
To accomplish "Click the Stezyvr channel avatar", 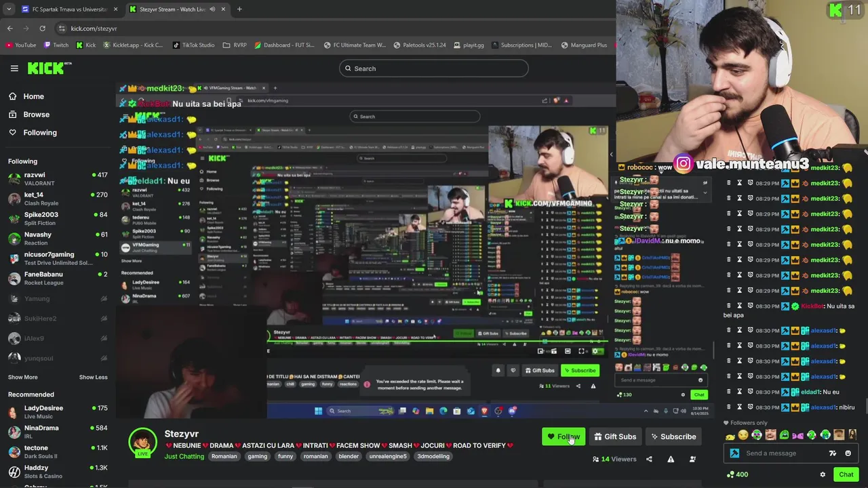I will [x=142, y=442].
